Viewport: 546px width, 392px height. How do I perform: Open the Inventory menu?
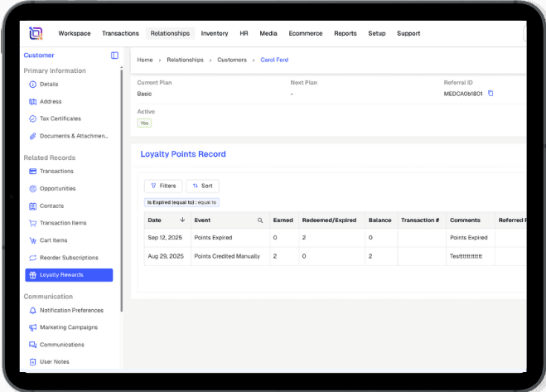[x=215, y=34]
